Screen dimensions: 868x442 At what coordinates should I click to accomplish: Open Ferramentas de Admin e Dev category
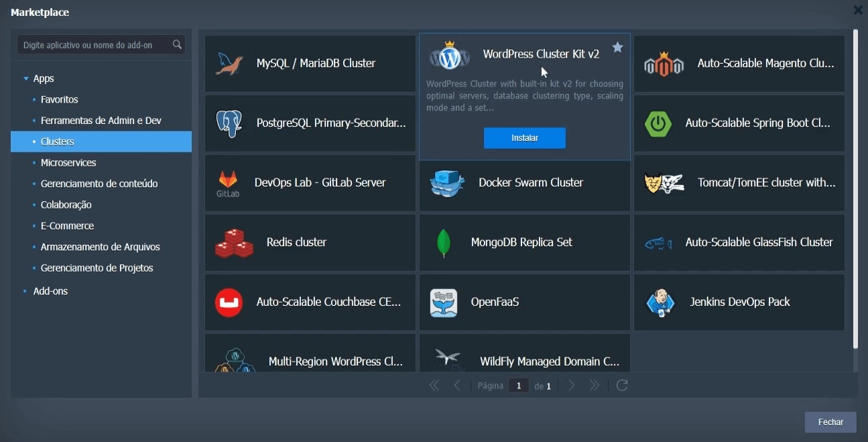(x=101, y=121)
